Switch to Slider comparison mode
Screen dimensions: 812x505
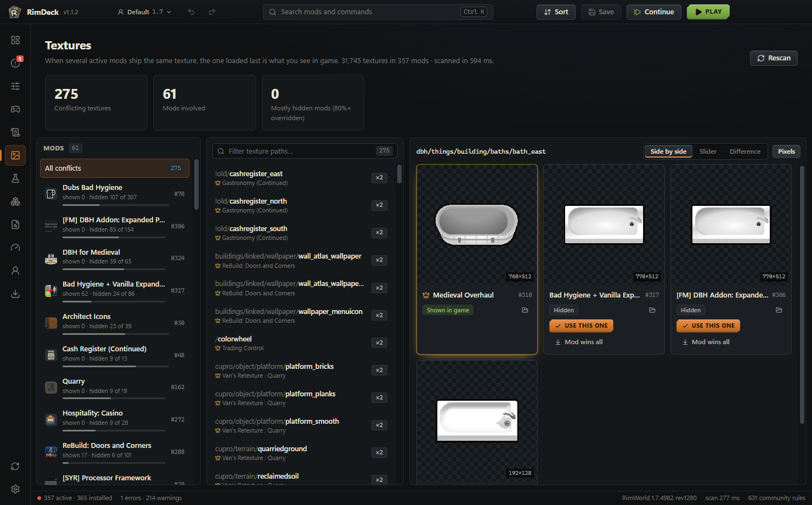pos(708,151)
